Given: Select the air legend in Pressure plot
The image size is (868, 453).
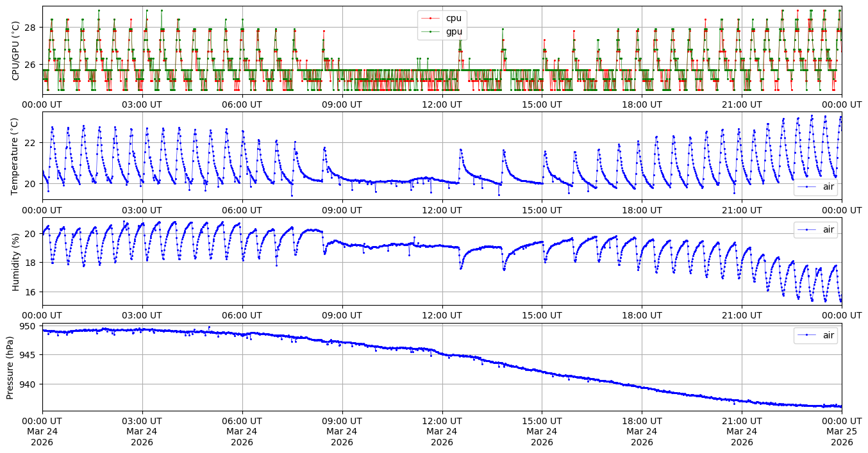Looking at the screenshot, I should coord(823,335).
